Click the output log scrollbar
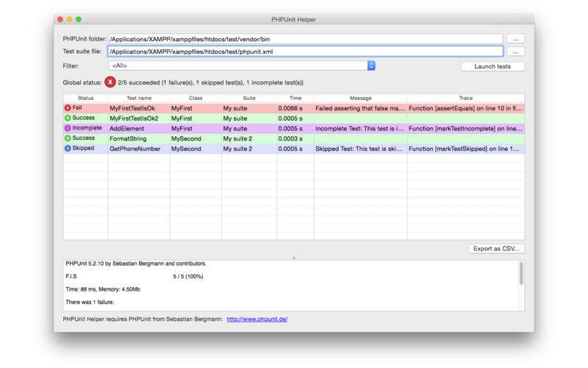588x368 pixels. (521, 273)
